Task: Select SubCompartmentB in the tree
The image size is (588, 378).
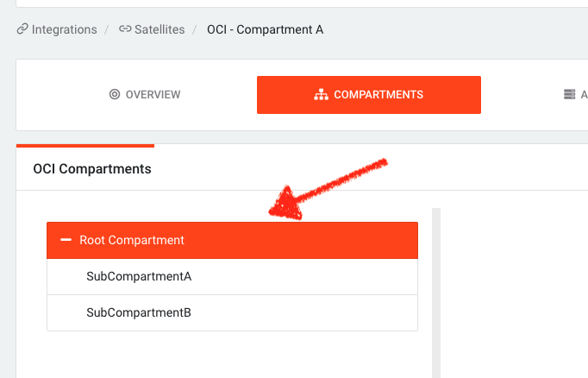Action: pyautogui.click(x=232, y=312)
